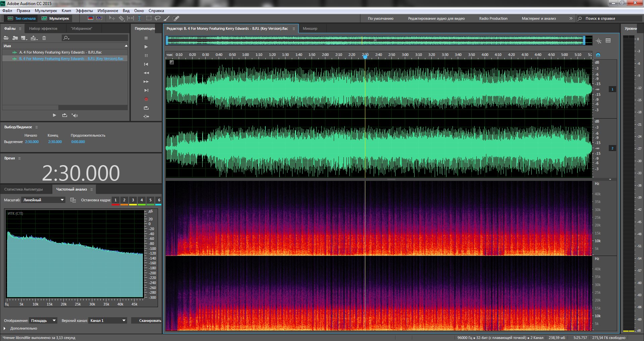Toggle channel 1 enable button
The height and width of the screenshot is (341, 644).
[612, 89]
